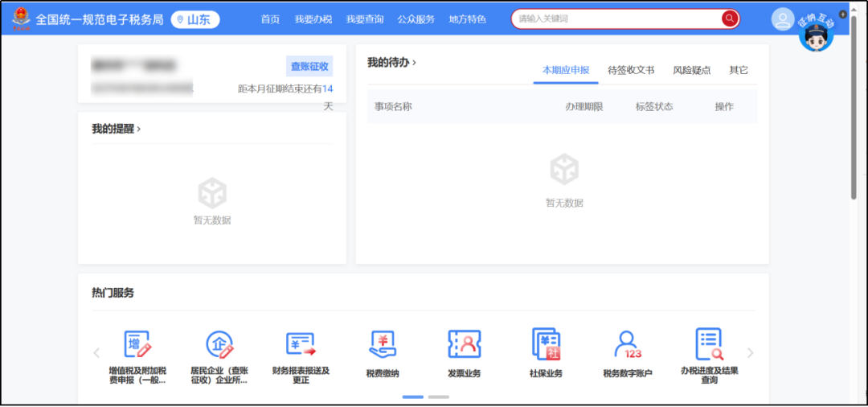Open the 我要查询 menu
Image resolution: width=868 pixels, height=407 pixels.
[365, 19]
